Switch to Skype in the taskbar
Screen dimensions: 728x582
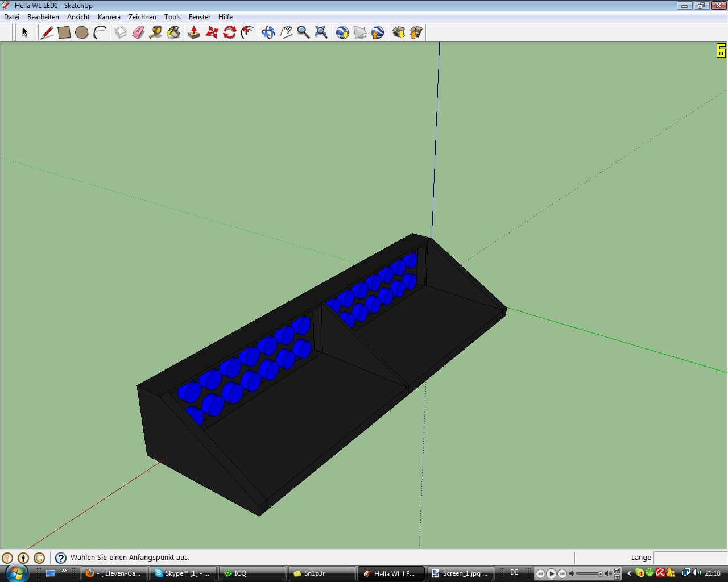(183, 573)
